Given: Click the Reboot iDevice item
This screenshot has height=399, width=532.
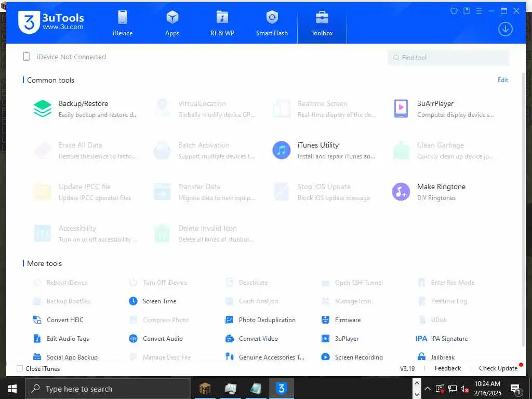Looking at the screenshot, I should (x=60, y=282).
